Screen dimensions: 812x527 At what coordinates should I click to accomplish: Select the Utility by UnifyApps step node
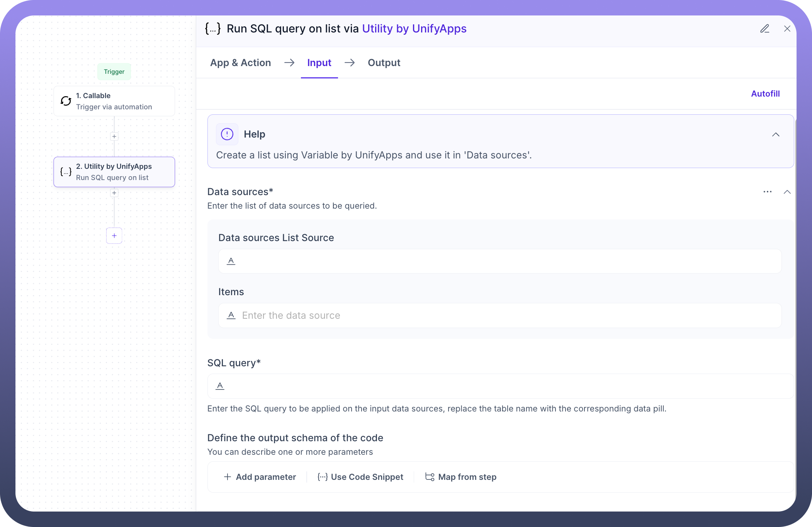[x=114, y=172]
